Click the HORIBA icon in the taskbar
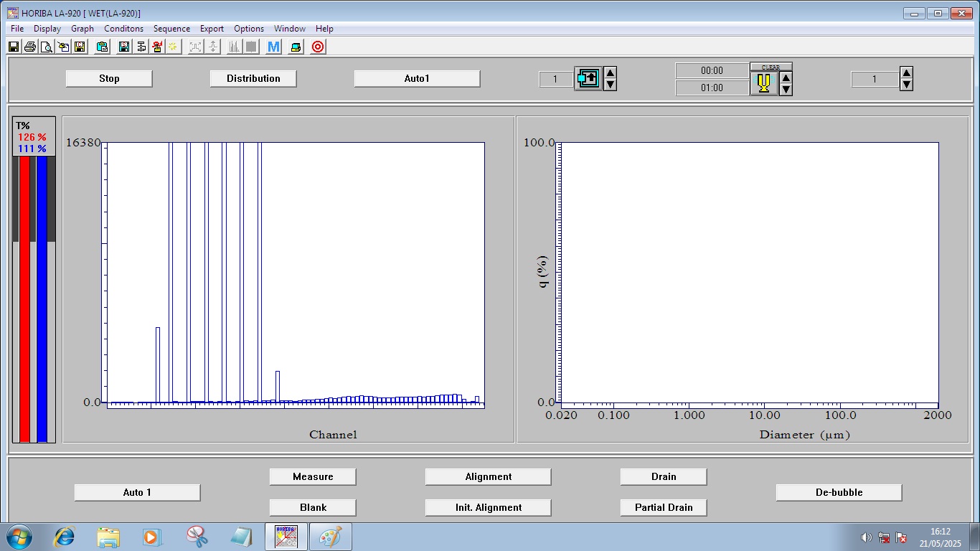The height and width of the screenshot is (551, 980). [286, 536]
